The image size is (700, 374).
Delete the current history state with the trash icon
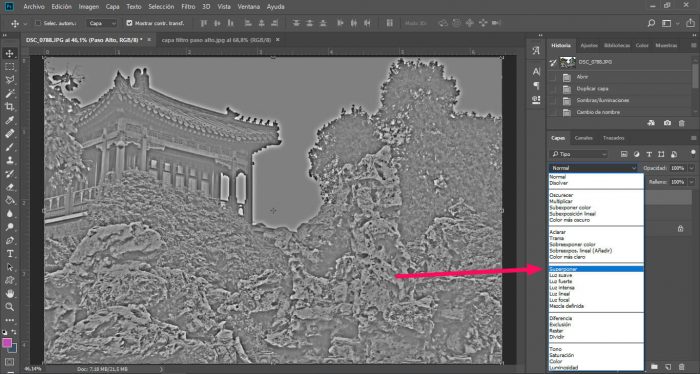point(682,123)
